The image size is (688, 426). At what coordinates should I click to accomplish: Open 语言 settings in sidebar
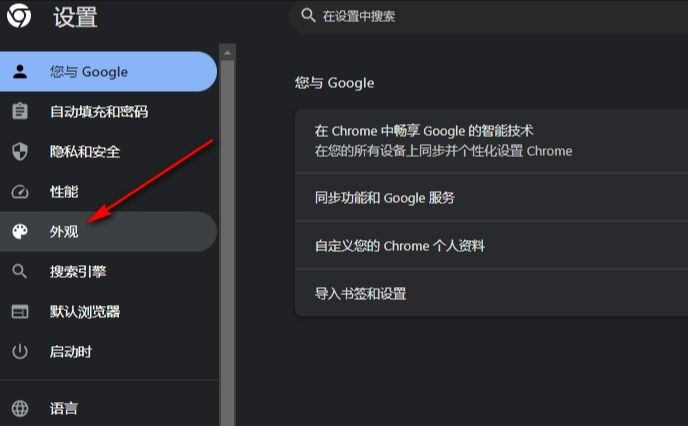click(108, 408)
